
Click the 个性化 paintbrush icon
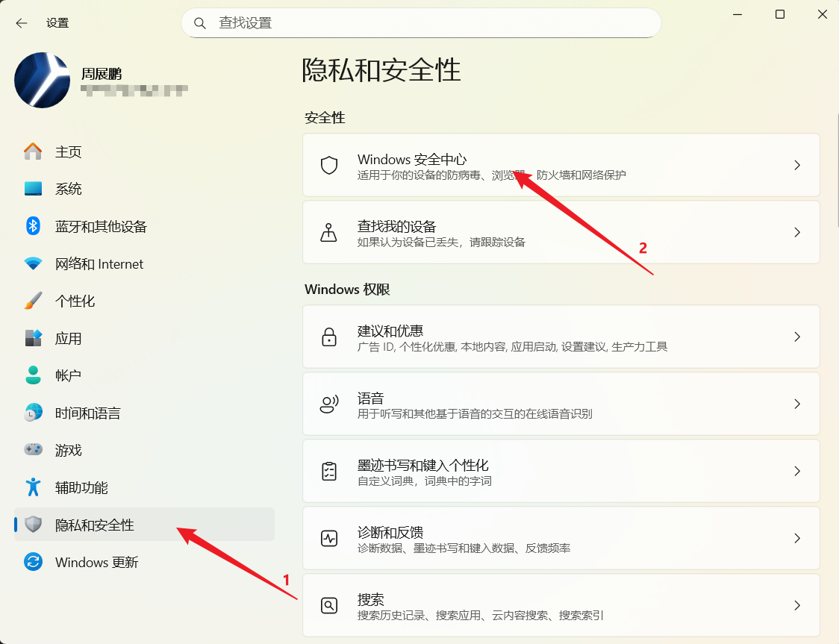[33, 301]
